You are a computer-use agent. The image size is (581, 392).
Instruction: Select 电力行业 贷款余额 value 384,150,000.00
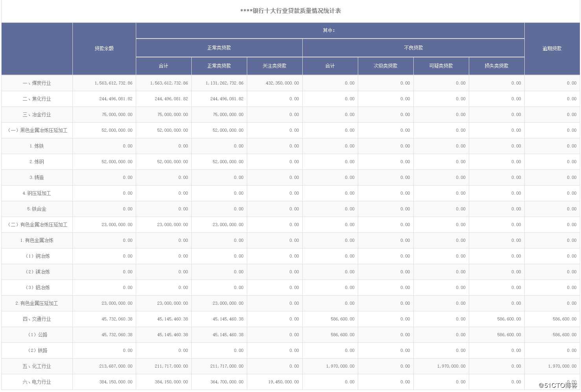click(x=116, y=382)
